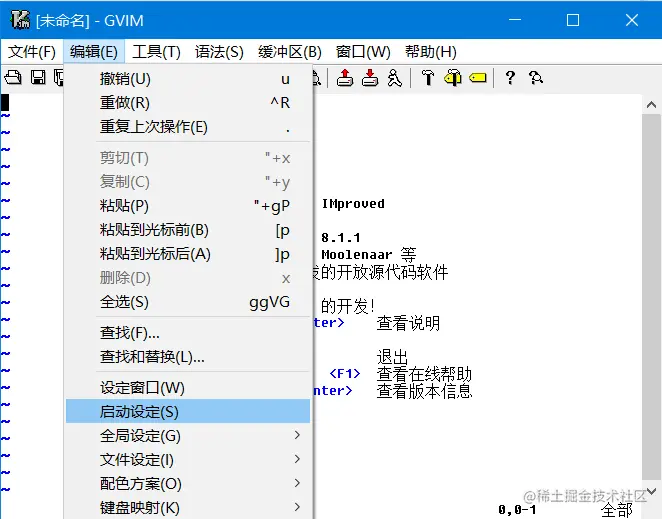Viewport: 662px width, 519px height.
Task: Click the text 查看版本信息
Action: (424, 391)
